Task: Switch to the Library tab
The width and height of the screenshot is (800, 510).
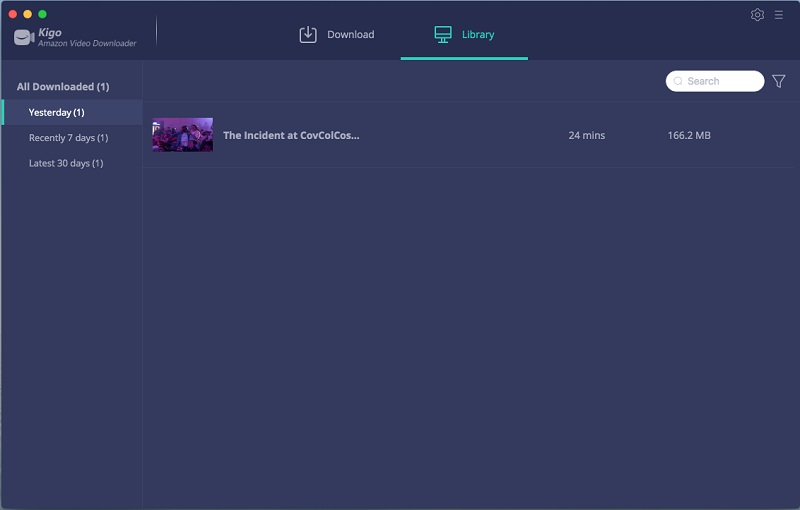Action: click(464, 35)
